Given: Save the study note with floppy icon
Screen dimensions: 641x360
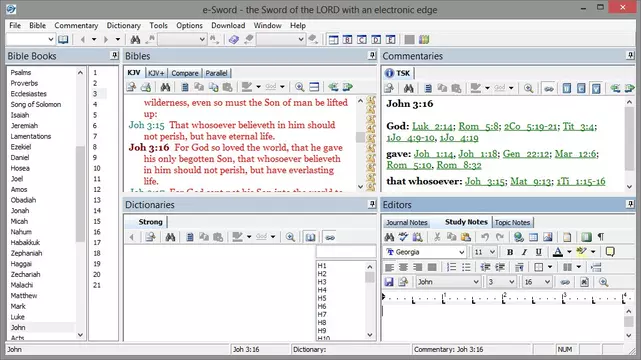Looking at the screenshot, I should (x=389, y=282).
